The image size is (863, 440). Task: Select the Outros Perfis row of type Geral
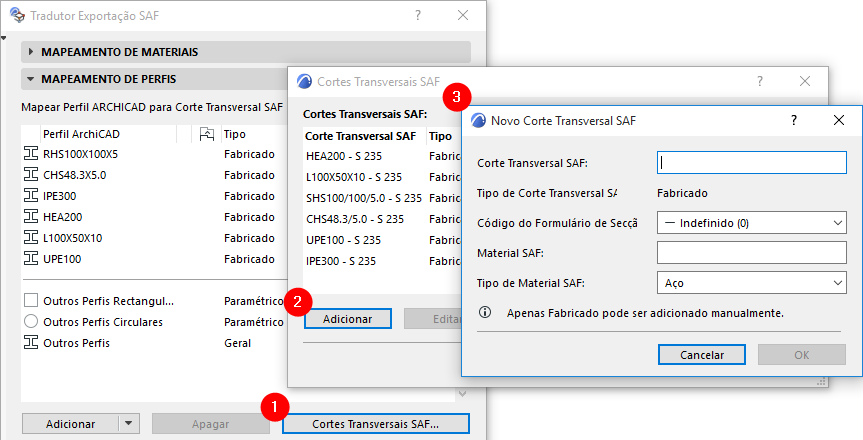[x=154, y=343]
